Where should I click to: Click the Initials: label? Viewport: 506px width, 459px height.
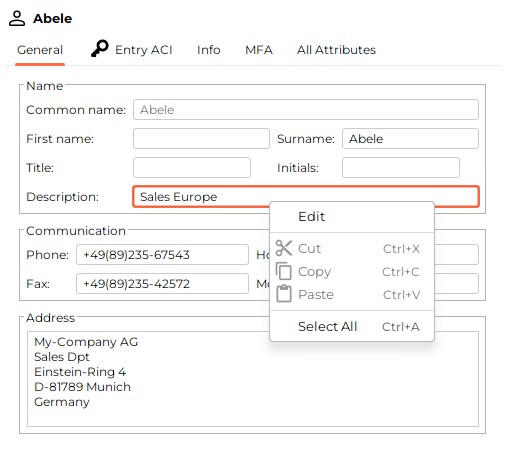pyautogui.click(x=298, y=168)
